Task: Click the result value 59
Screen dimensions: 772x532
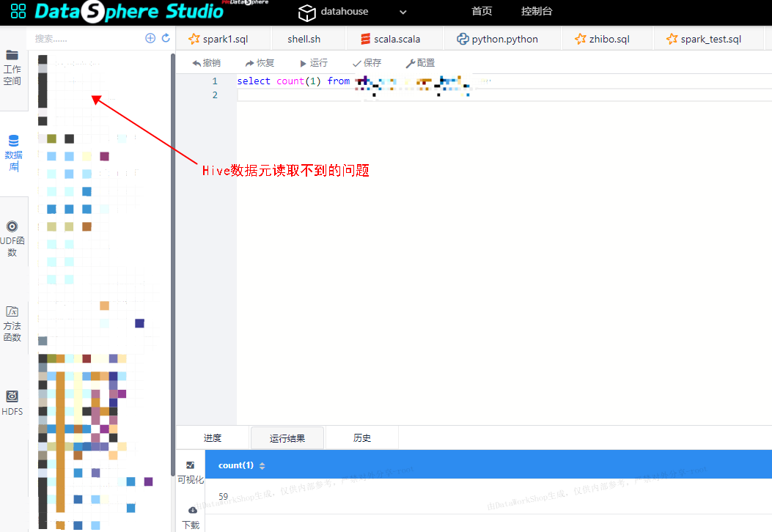Action: [x=224, y=497]
